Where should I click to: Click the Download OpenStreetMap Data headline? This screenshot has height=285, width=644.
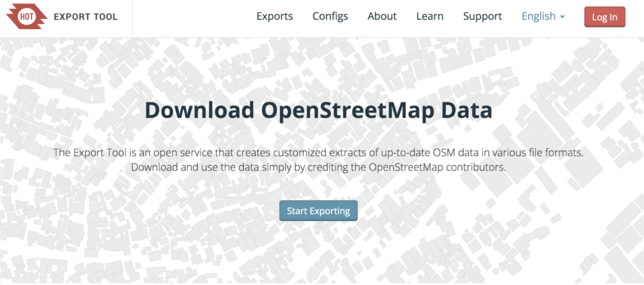click(319, 110)
